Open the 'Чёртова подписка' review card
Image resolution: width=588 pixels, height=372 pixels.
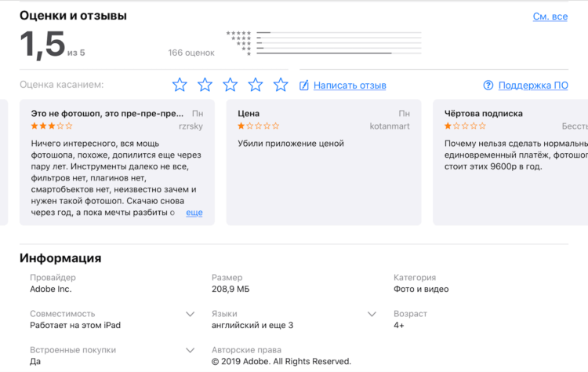[510, 162]
